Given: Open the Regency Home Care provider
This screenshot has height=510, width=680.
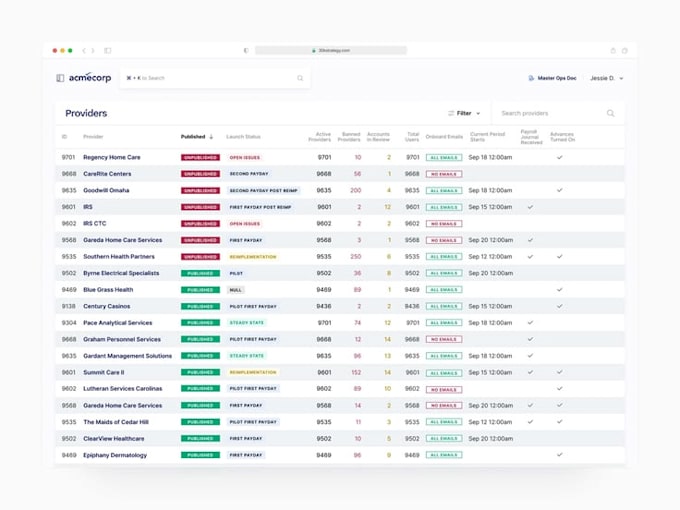Looking at the screenshot, I should click(111, 157).
